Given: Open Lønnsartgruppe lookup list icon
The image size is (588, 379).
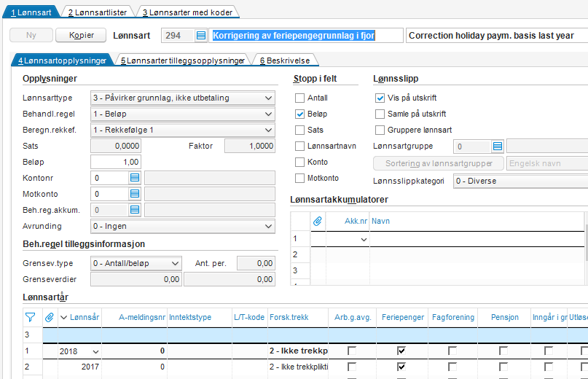Looking at the screenshot, I should coord(497,146).
